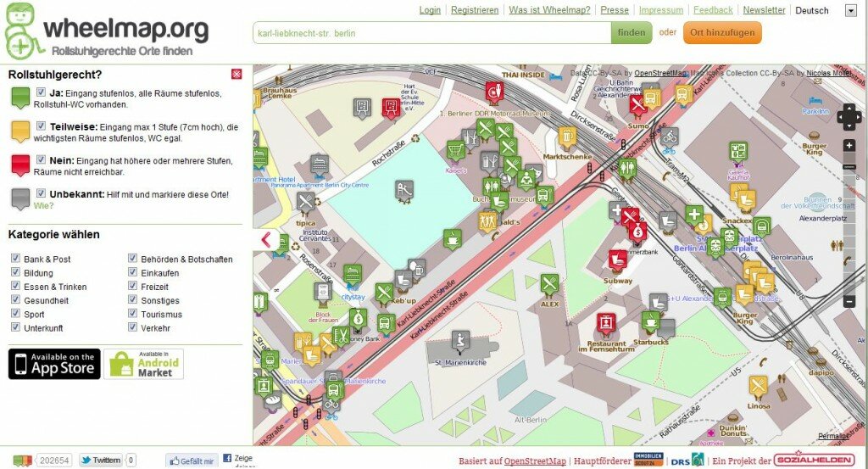Click the Gefällt mir like button
The image size is (868, 469).
pos(192,461)
